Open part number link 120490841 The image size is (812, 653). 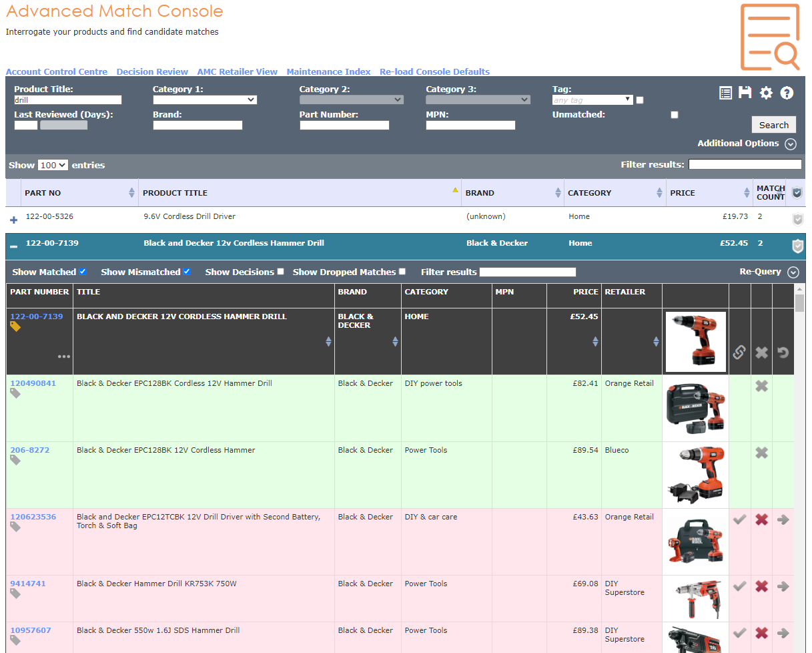(33, 383)
